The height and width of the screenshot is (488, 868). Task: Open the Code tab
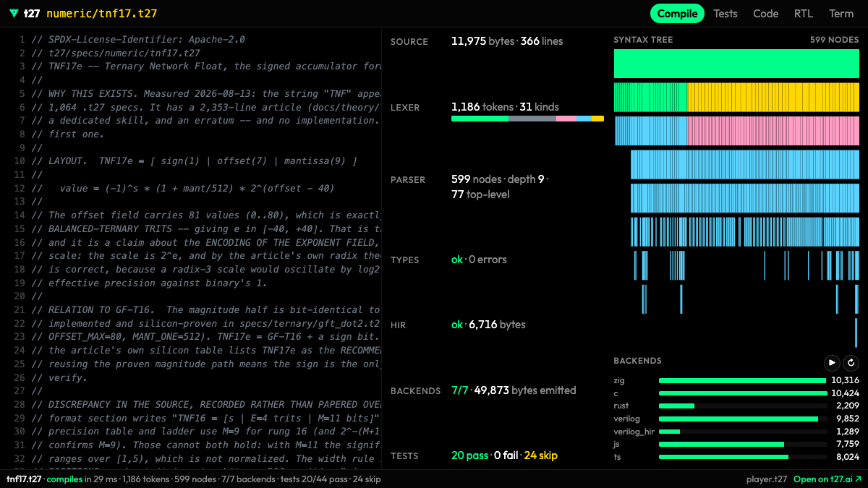765,13
